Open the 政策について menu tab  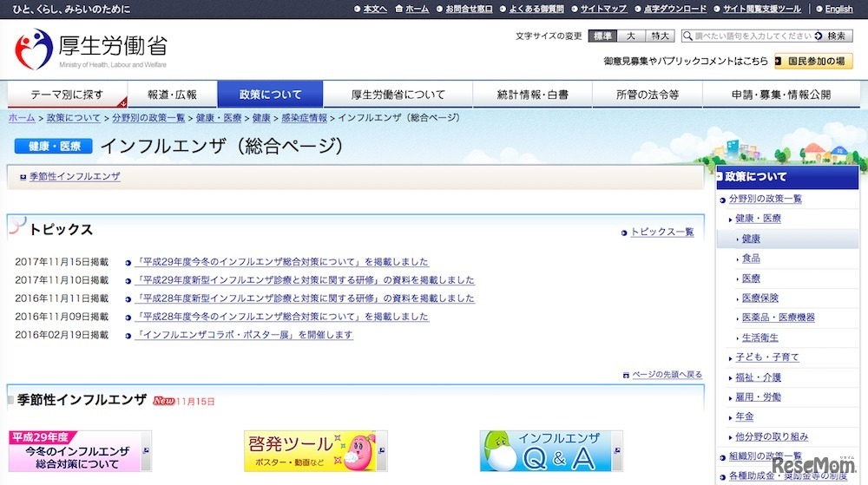point(270,95)
